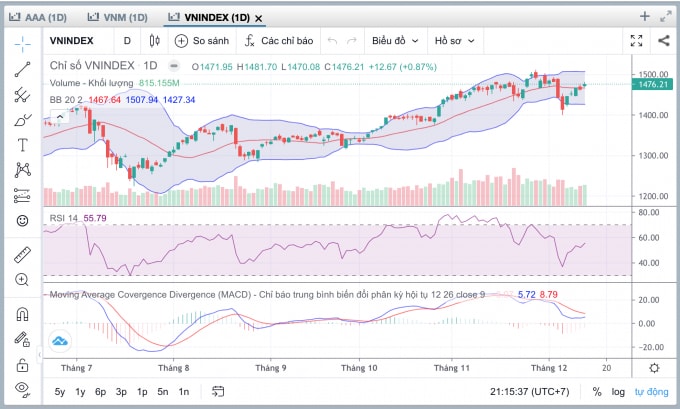Click the MACD indicator legend title
Screen dimensions: 680x409
[267, 294]
